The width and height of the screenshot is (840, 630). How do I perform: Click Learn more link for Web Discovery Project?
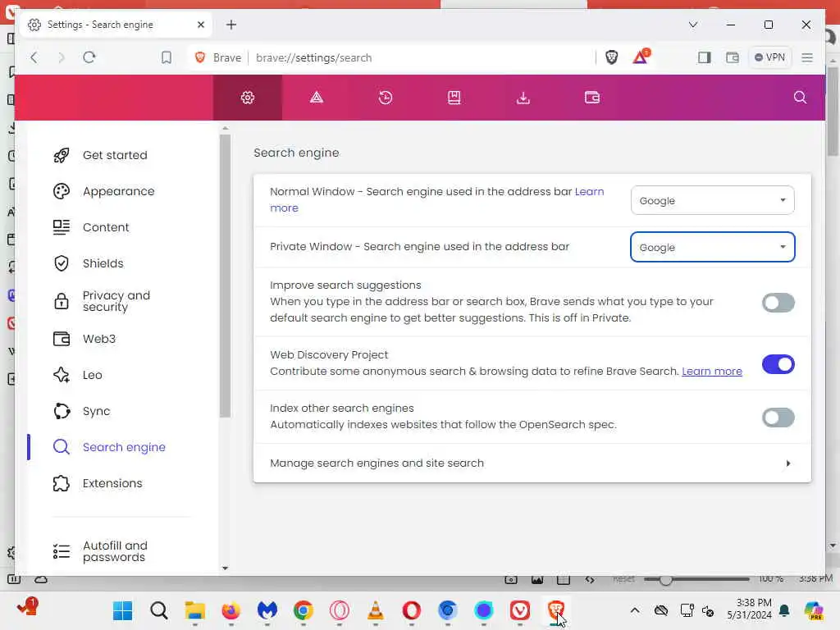712,372
